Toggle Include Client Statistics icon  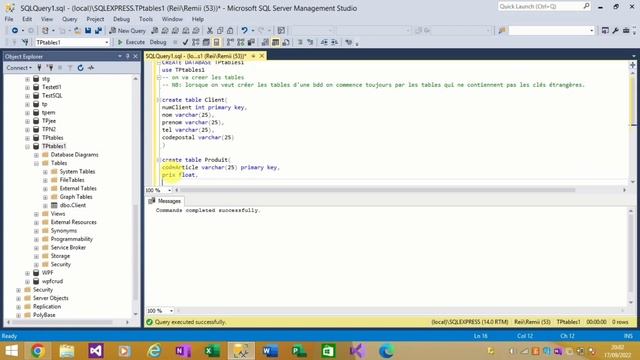pyautogui.click(x=251, y=42)
